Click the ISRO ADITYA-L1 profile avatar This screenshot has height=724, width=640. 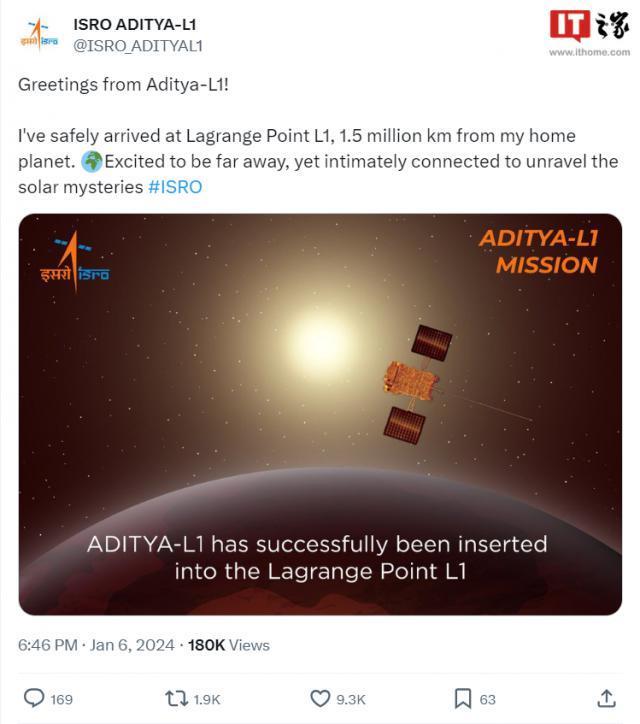38,33
